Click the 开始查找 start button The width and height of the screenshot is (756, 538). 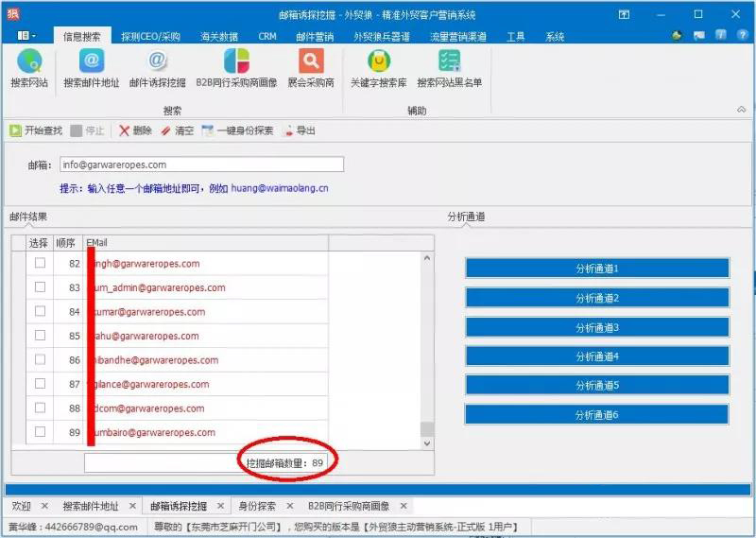tap(36, 130)
